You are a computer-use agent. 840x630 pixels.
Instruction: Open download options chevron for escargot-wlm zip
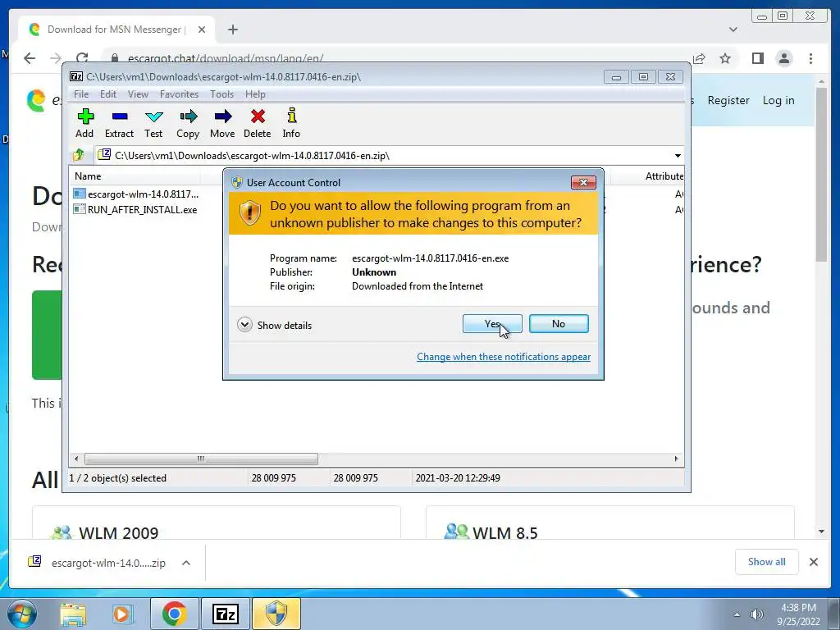click(186, 563)
